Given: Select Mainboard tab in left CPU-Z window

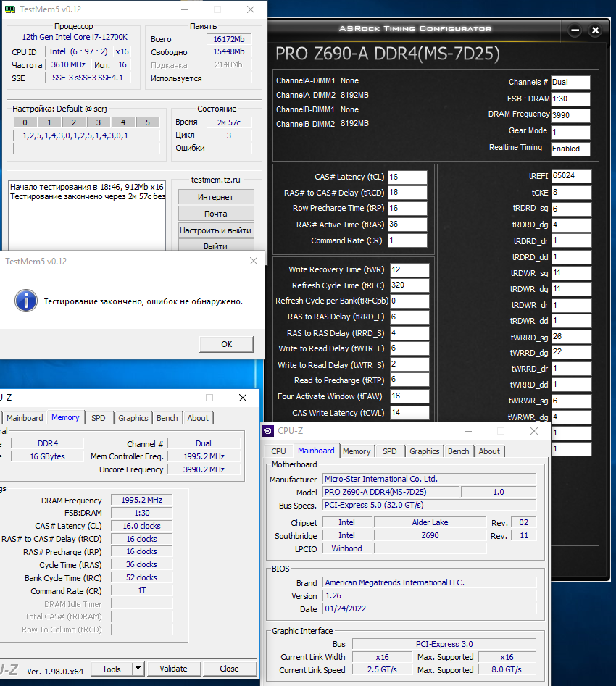Looking at the screenshot, I should [x=25, y=418].
